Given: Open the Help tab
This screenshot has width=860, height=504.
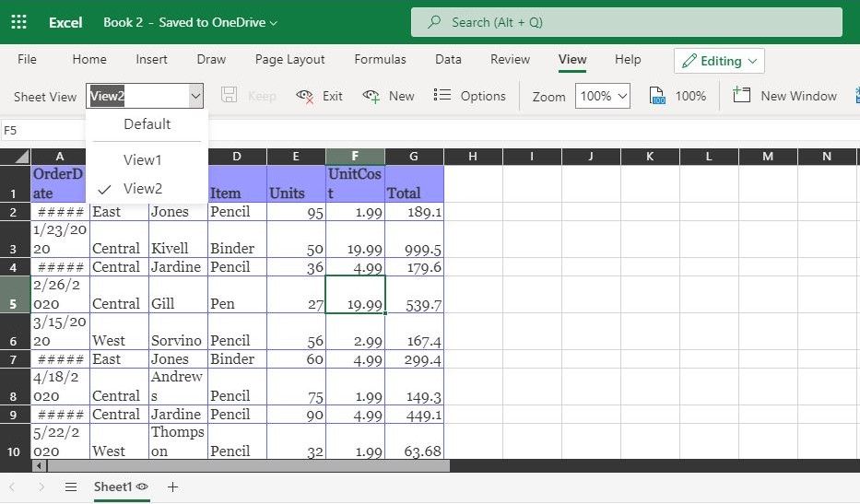Looking at the screenshot, I should click(628, 59).
